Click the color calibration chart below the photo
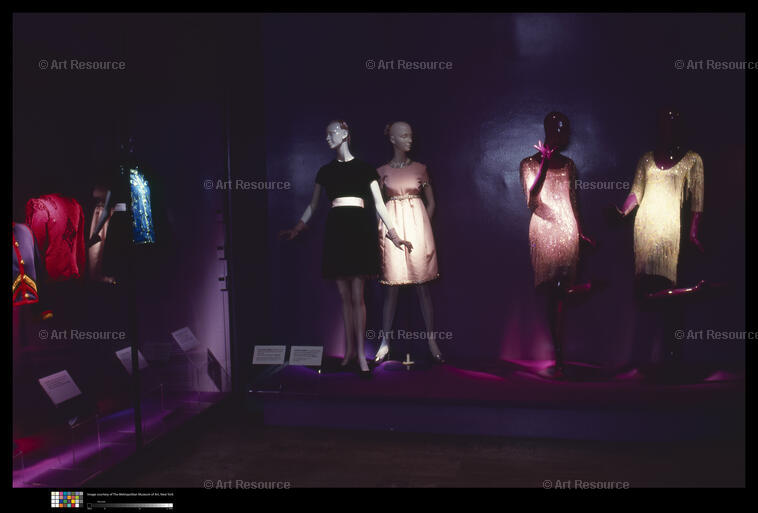Image resolution: width=758 pixels, height=513 pixels. [67, 499]
